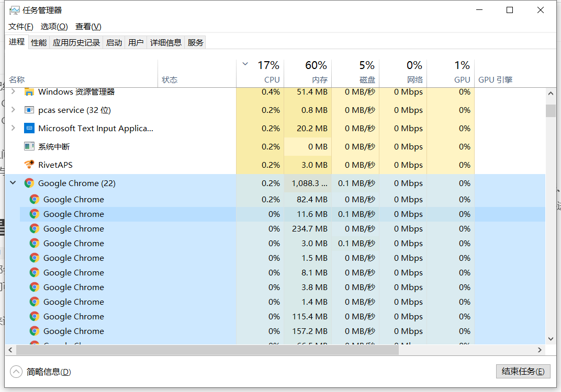Sort by the 60% 内存 column header
This screenshot has width=561, height=392.
(x=308, y=73)
